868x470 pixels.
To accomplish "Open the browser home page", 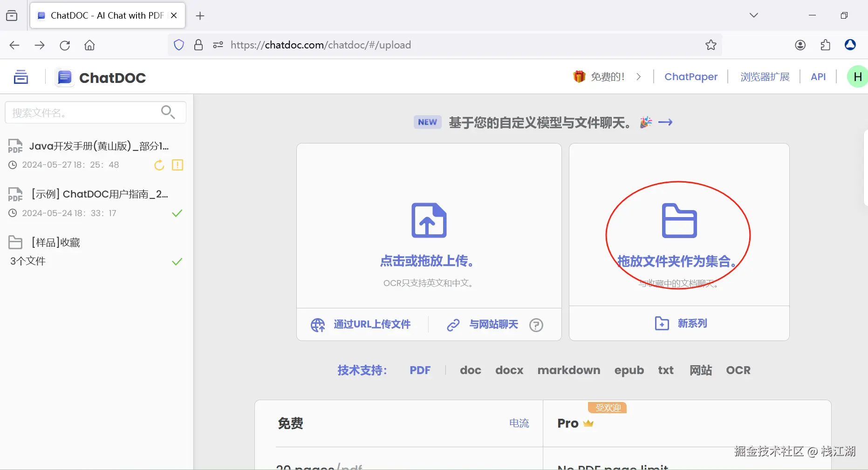I will [89, 45].
